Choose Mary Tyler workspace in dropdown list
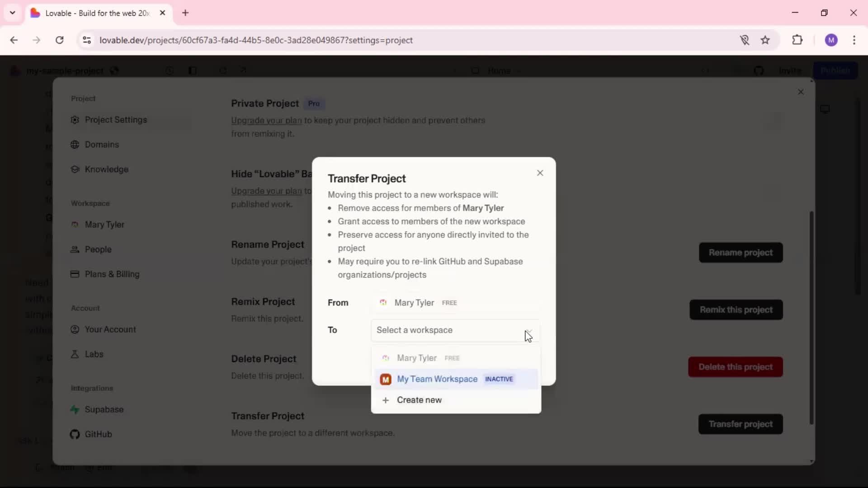 [456, 358]
